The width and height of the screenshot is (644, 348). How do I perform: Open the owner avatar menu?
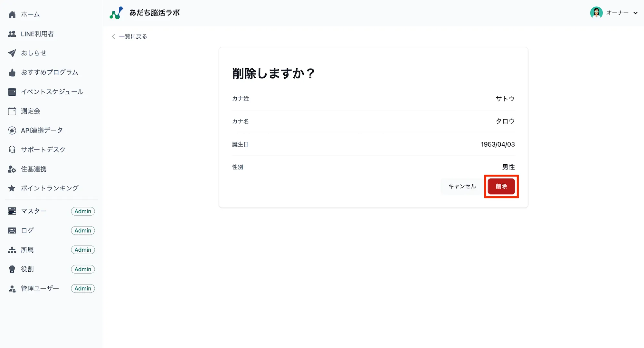tap(597, 13)
